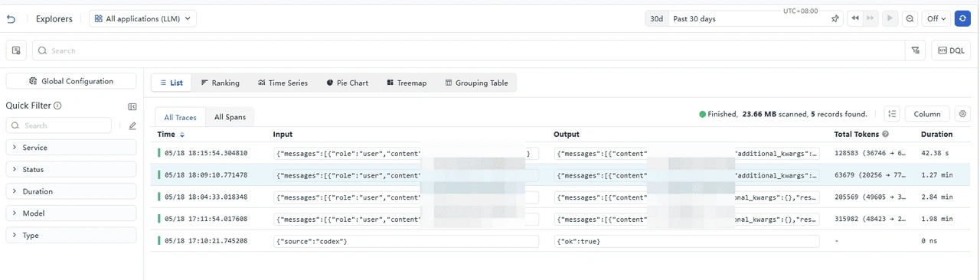Select the List view tab

click(171, 83)
